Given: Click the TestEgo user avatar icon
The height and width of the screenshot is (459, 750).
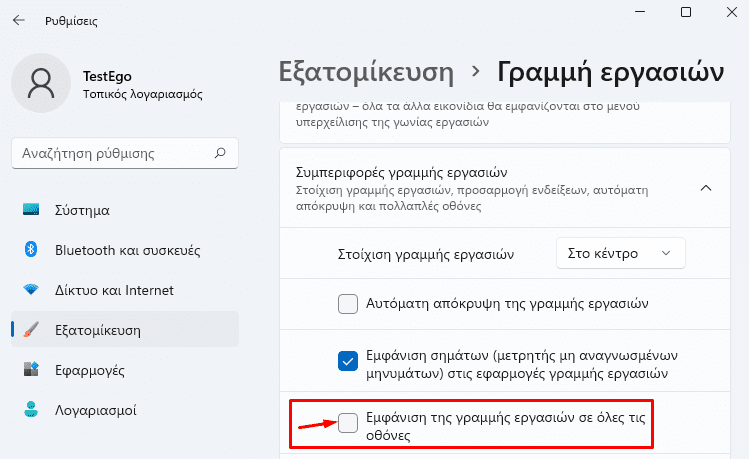Looking at the screenshot, I should click(41, 83).
